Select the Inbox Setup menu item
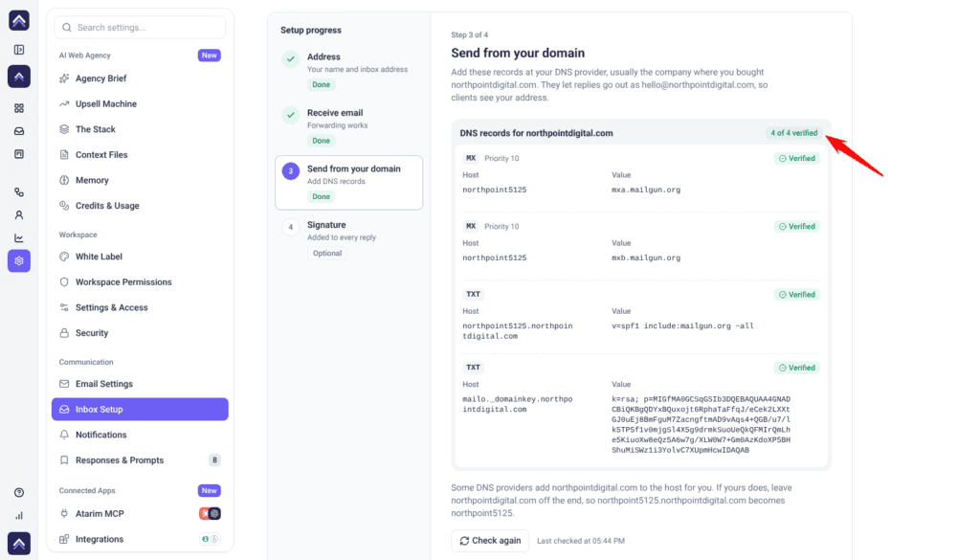 click(x=140, y=410)
